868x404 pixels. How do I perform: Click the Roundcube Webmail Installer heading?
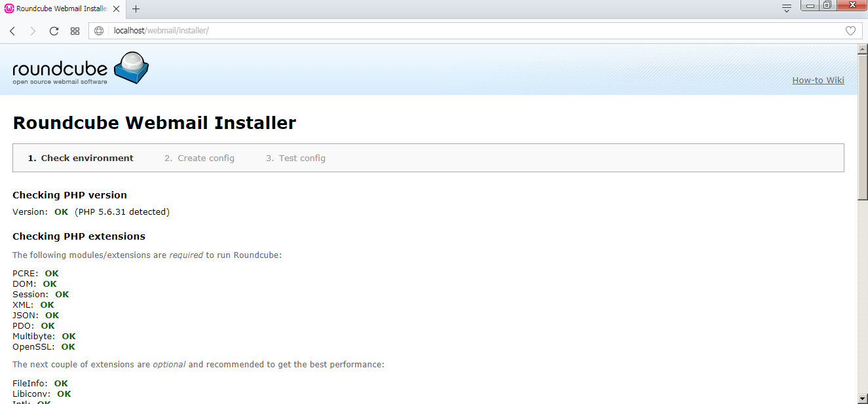coord(155,122)
